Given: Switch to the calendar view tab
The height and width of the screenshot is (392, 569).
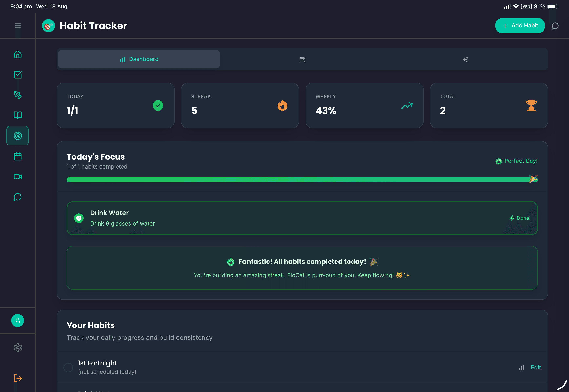Looking at the screenshot, I should click(302, 59).
